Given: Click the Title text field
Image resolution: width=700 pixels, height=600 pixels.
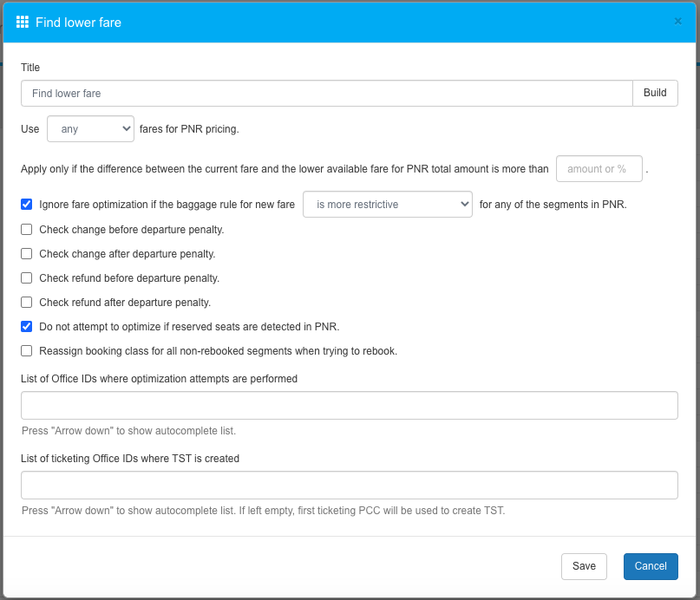Looking at the screenshot, I should (x=327, y=94).
